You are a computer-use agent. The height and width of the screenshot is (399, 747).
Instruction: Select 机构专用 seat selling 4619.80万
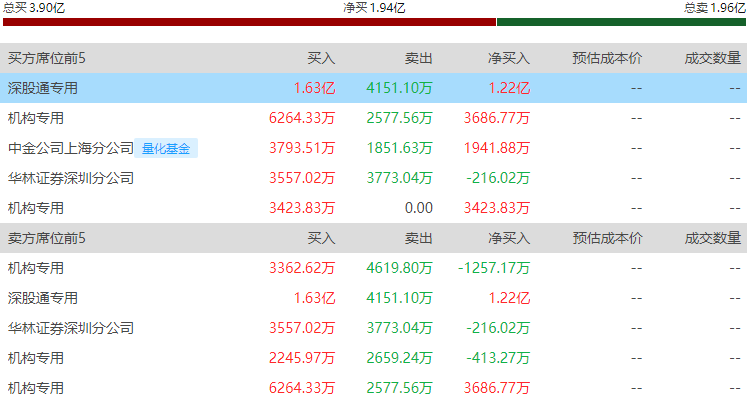click(36, 268)
